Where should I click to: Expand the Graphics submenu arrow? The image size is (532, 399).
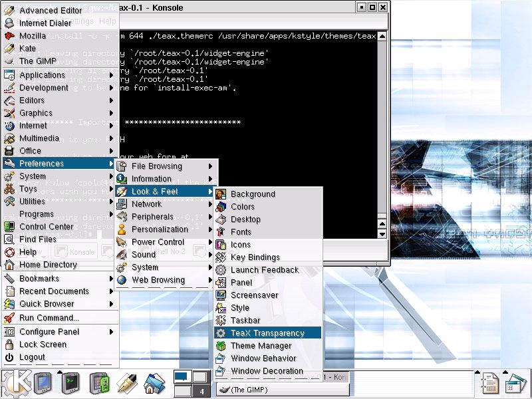(x=111, y=113)
